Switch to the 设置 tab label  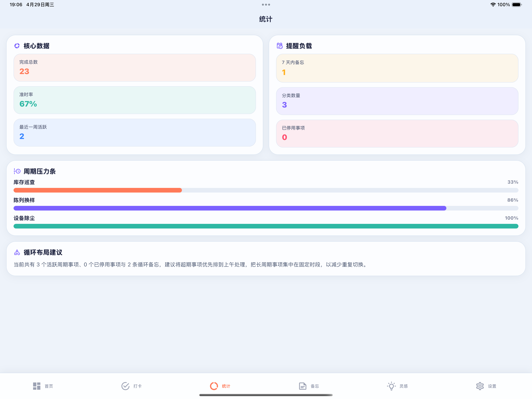point(492,386)
